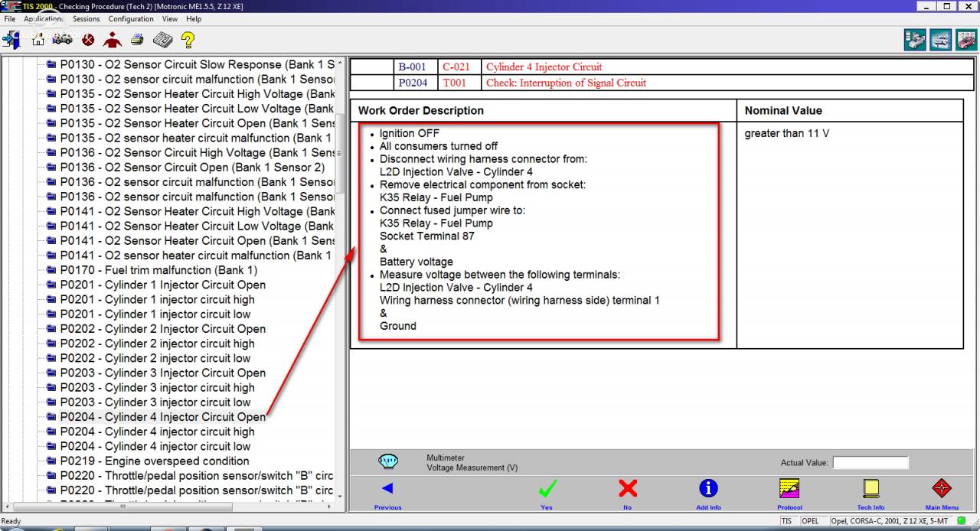This screenshot has height=531, width=980.
Task: Click 'greater than 11 V' nominal value
Action: [x=787, y=133]
